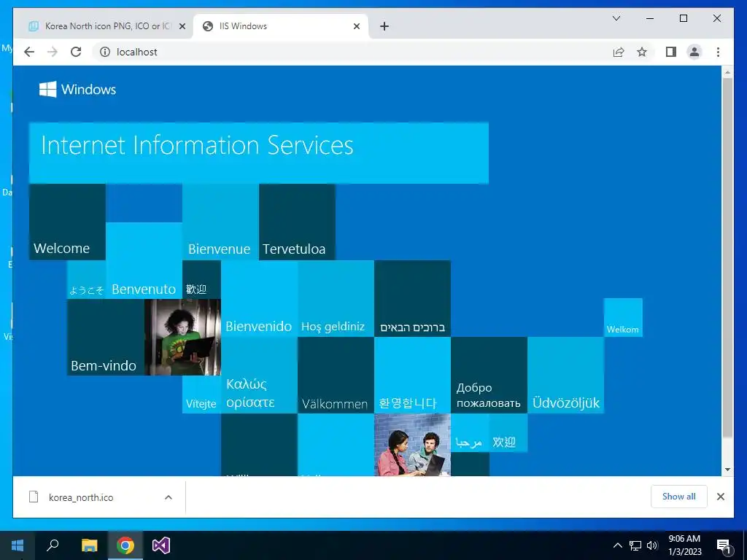Click the Korean 환영합니다 tile
This screenshot has height=560, width=747.
(x=413, y=376)
